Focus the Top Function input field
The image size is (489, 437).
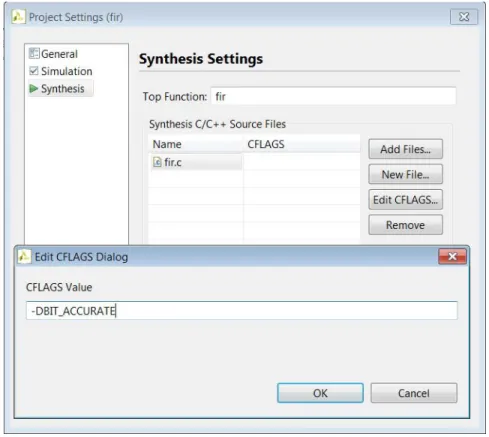pos(333,96)
